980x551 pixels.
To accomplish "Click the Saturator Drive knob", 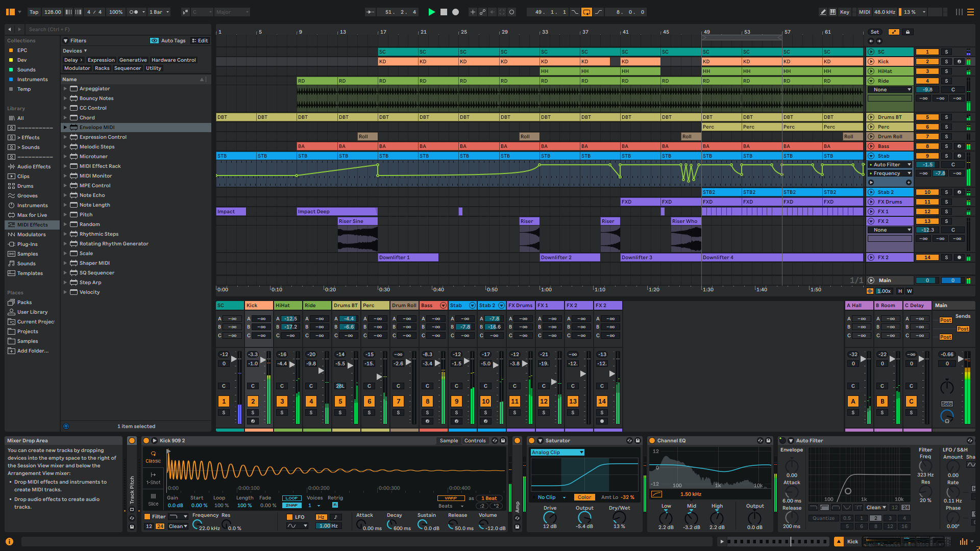I will click(550, 517).
